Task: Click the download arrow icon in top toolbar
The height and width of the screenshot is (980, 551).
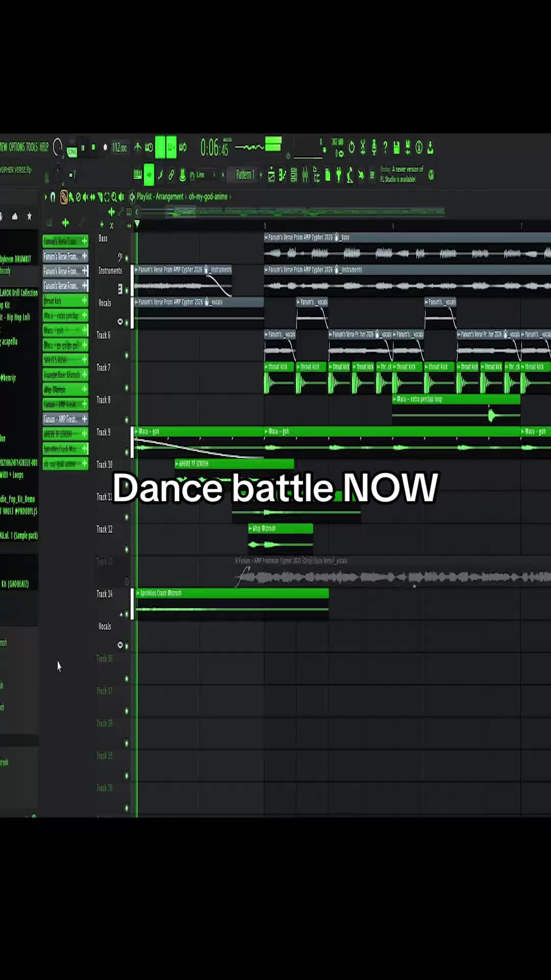Action: [x=430, y=148]
